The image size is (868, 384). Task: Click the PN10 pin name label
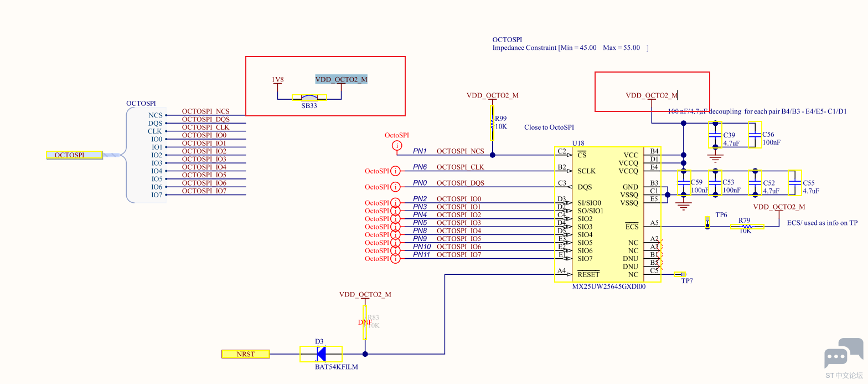tap(422, 247)
